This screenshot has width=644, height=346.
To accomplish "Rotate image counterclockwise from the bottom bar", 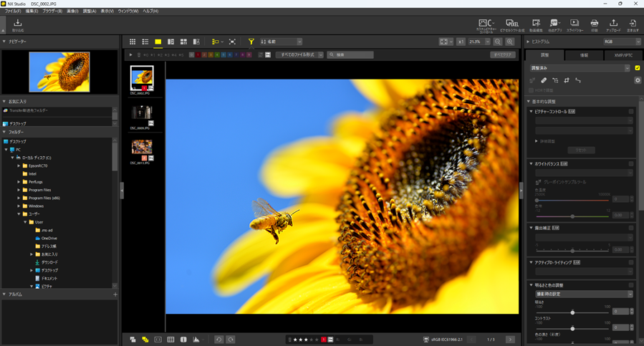I will point(219,340).
